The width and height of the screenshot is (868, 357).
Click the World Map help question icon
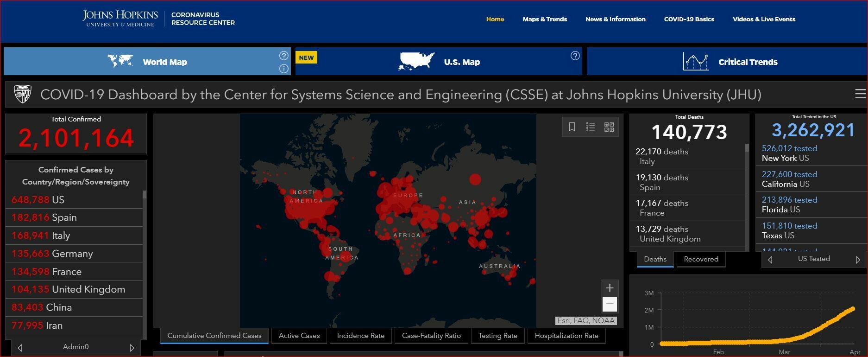click(x=284, y=56)
